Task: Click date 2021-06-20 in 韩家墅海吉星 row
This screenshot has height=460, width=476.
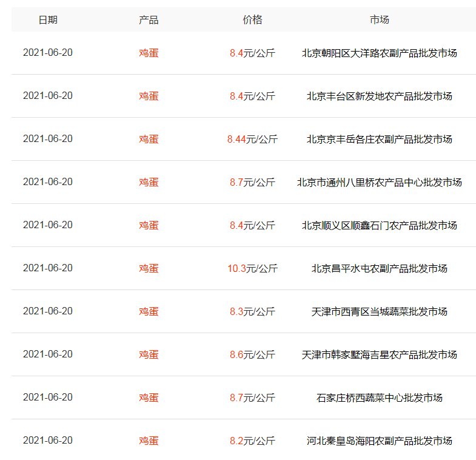Action: click(x=48, y=354)
